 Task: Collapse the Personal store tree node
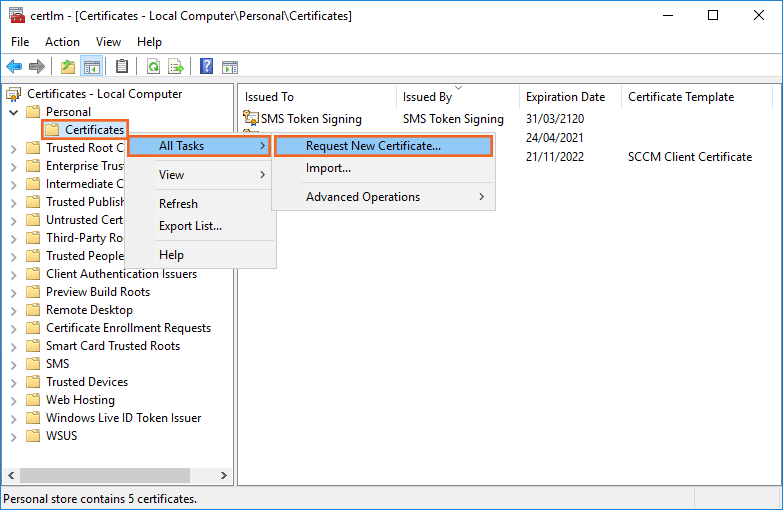14,112
